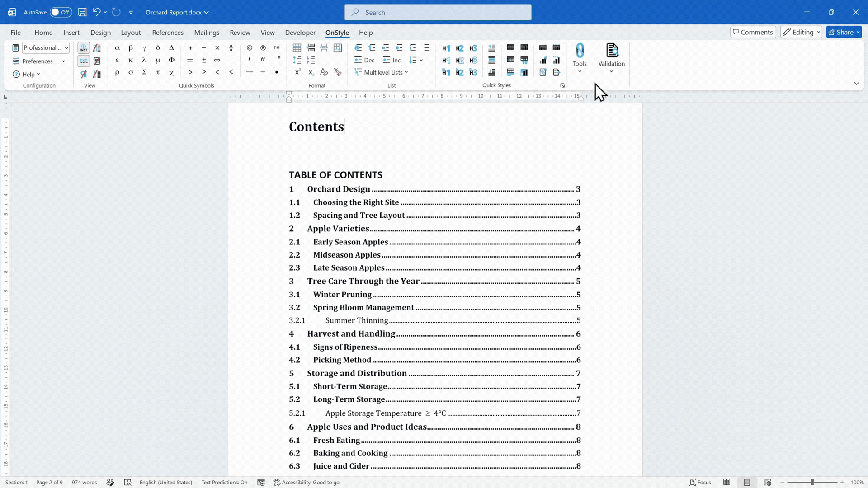Viewport: 868px width, 488px height.
Task: Insert the greater-than-or-equal symbol
Action: [x=204, y=72]
